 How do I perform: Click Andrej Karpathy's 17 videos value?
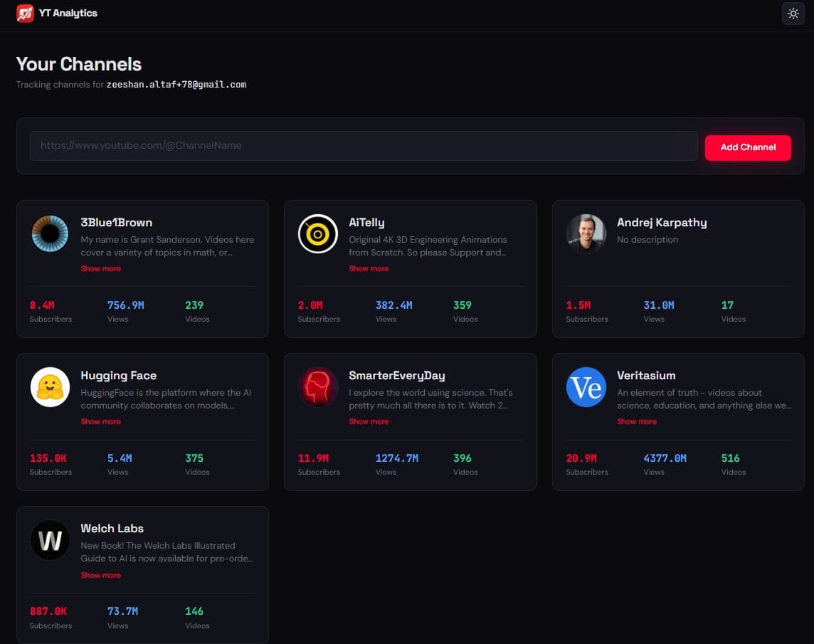pos(727,305)
